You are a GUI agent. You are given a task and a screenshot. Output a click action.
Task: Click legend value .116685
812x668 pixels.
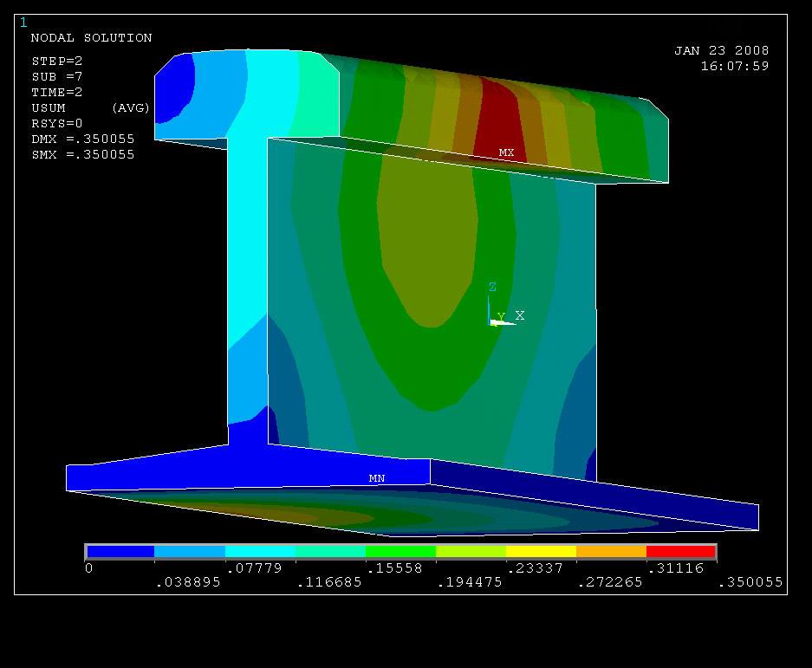tap(328, 582)
